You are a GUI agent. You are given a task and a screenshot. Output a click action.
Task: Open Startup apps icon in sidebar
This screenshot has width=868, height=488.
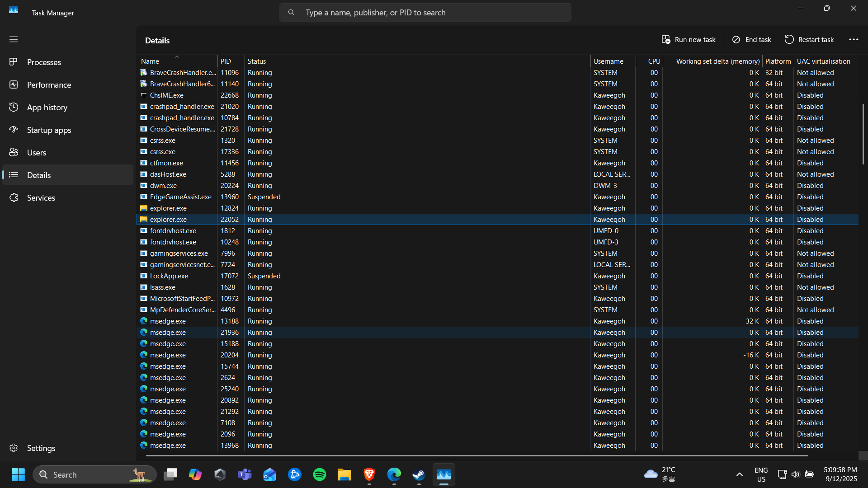14,130
